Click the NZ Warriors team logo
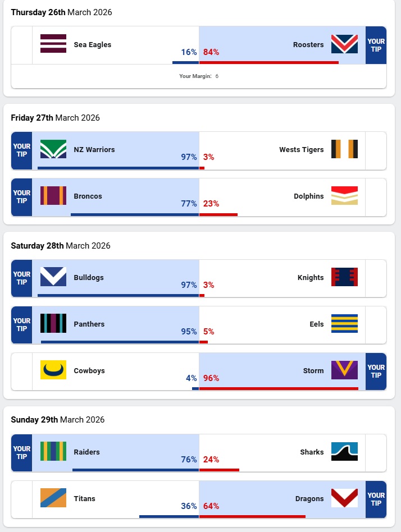 tap(53, 149)
